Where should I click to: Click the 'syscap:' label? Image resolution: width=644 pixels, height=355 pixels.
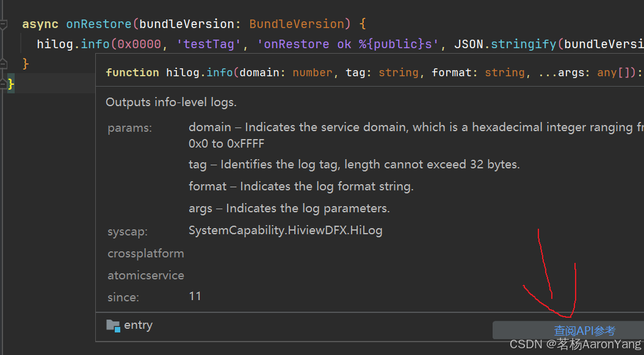click(x=128, y=232)
